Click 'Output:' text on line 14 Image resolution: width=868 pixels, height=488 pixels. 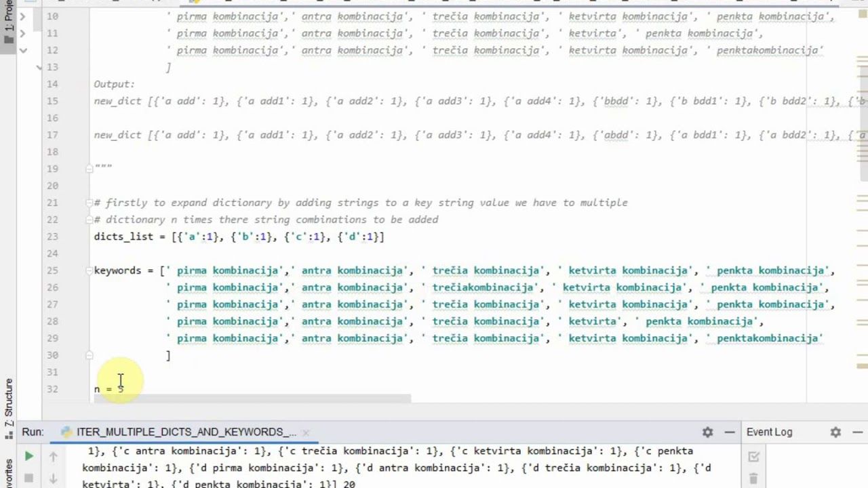115,84
